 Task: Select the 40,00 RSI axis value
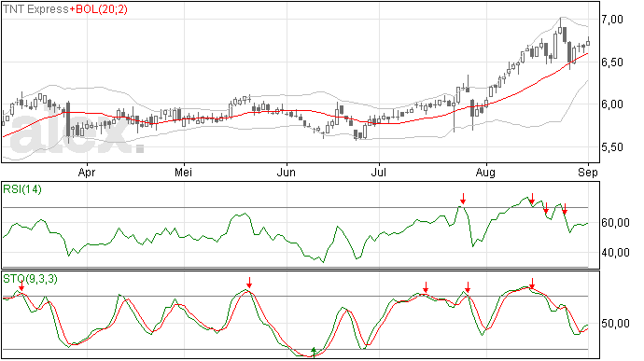(x=615, y=253)
